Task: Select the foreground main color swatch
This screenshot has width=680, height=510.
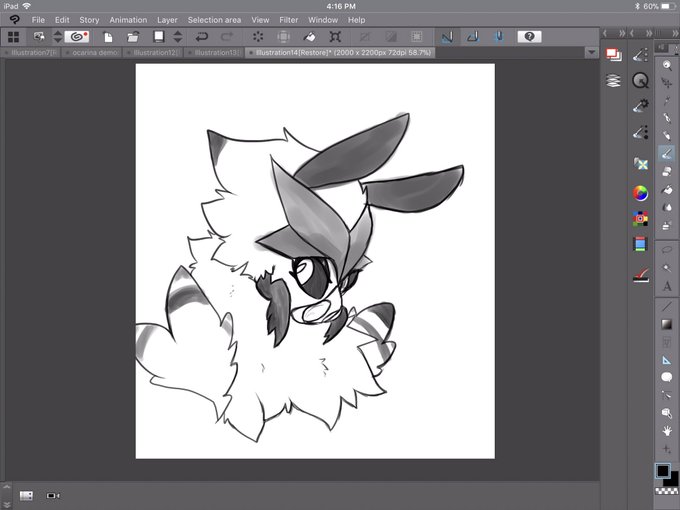Action: pyautogui.click(x=663, y=471)
